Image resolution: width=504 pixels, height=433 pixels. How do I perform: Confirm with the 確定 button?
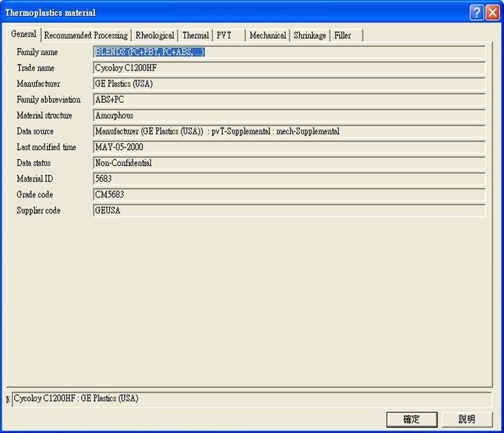(412, 419)
